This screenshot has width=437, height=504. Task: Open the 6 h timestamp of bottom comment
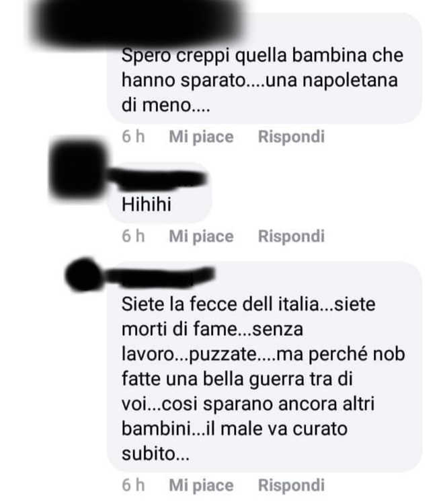pos(133,485)
